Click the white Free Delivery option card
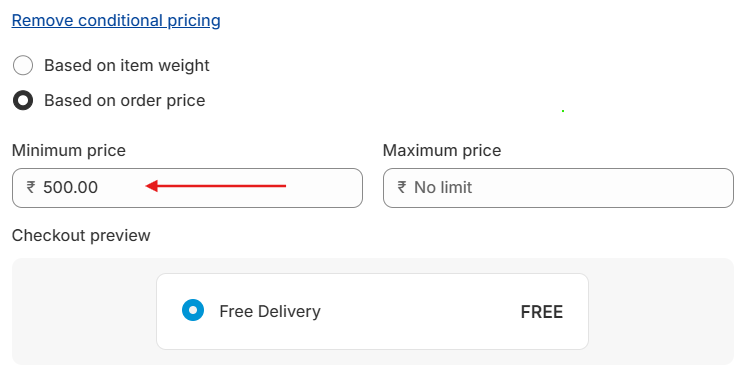Screen dimensions: 745x373 [x=372, y=311]
